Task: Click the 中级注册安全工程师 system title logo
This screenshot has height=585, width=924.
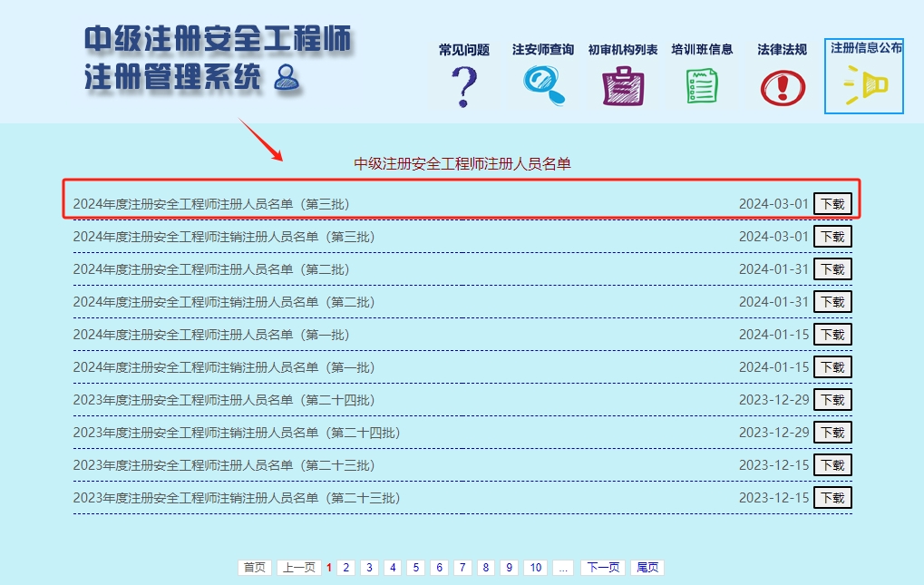Action: [x=217, y=57]
